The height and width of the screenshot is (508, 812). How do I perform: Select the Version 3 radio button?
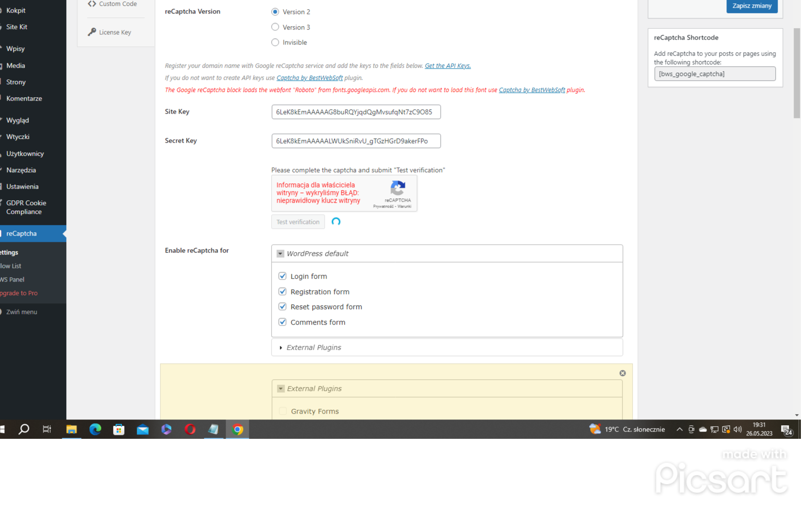[x=275, y=27]
